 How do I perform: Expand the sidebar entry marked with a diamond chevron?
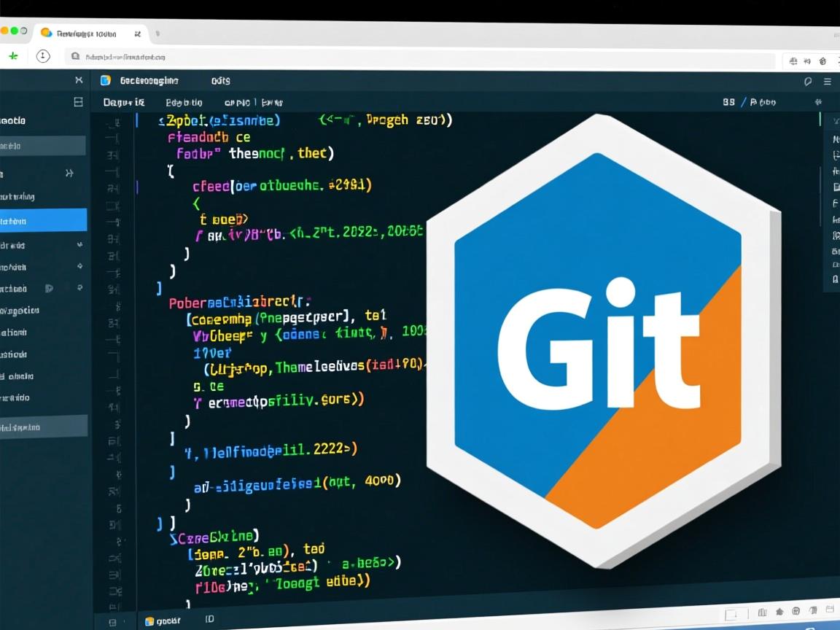79,267
